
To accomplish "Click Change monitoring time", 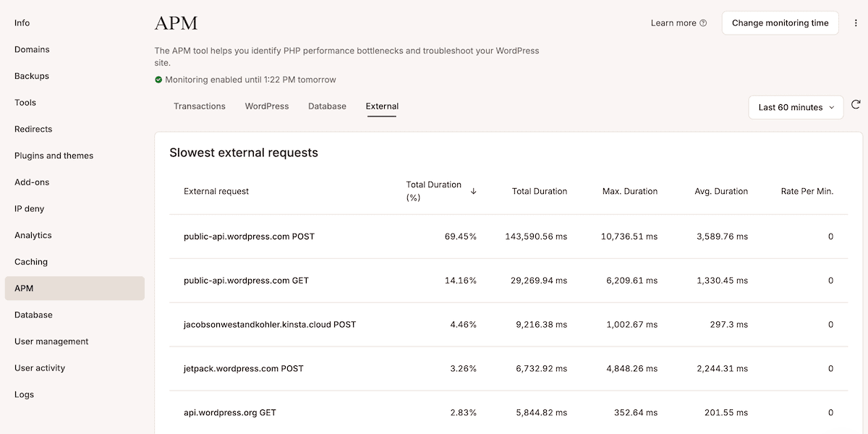I will tap(780, 22).
